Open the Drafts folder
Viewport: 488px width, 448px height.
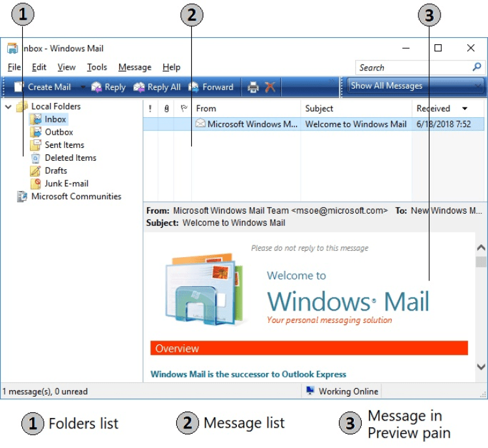point(56,171)
